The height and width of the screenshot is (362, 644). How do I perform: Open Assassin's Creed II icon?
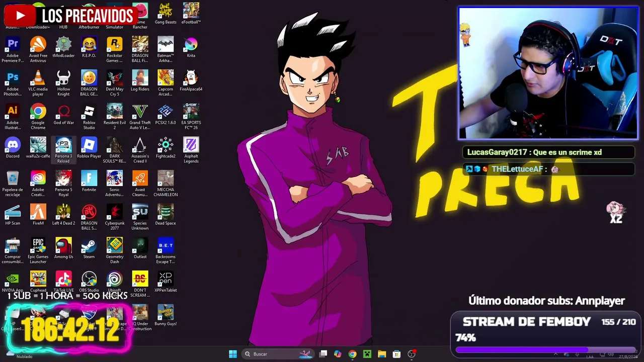[140, 150]
